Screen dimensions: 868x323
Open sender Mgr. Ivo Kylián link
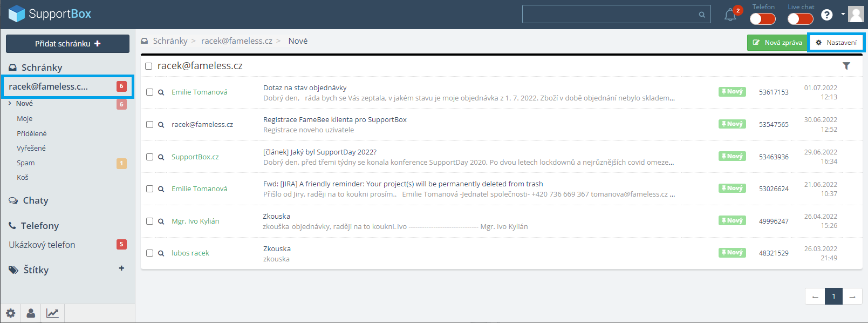(x=195, y=221)
